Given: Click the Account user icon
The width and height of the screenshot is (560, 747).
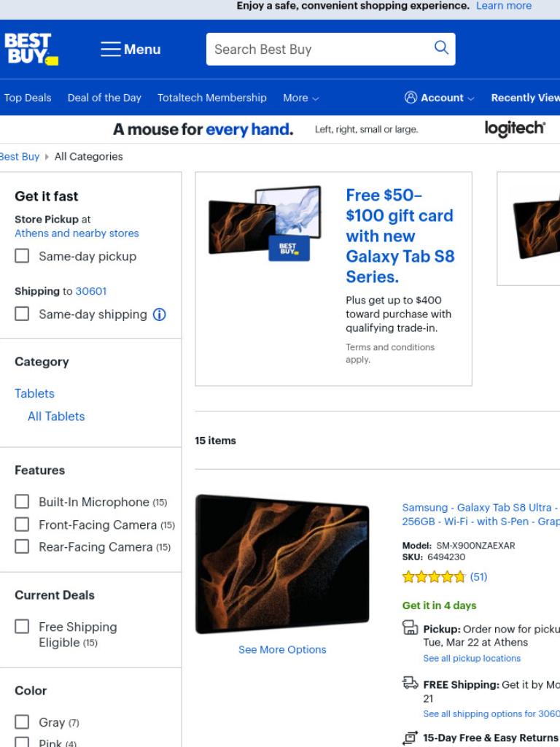Looking at the screenshot, I should click(411, 98).
